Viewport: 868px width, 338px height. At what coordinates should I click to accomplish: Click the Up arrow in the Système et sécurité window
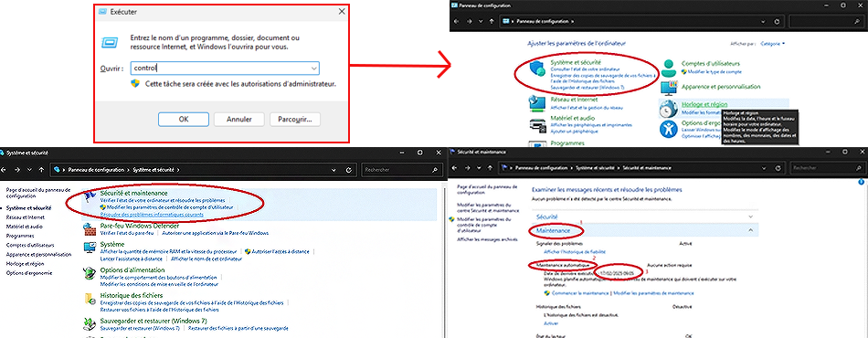coord(41,170)
